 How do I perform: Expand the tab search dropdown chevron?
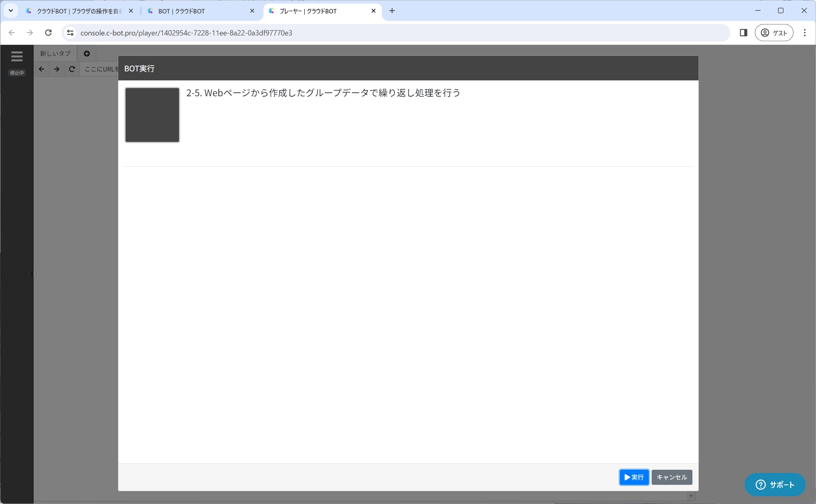11,11
